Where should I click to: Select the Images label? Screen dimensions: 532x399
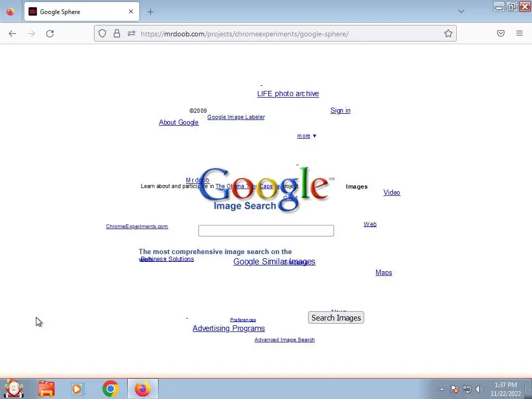click(356, 187)
